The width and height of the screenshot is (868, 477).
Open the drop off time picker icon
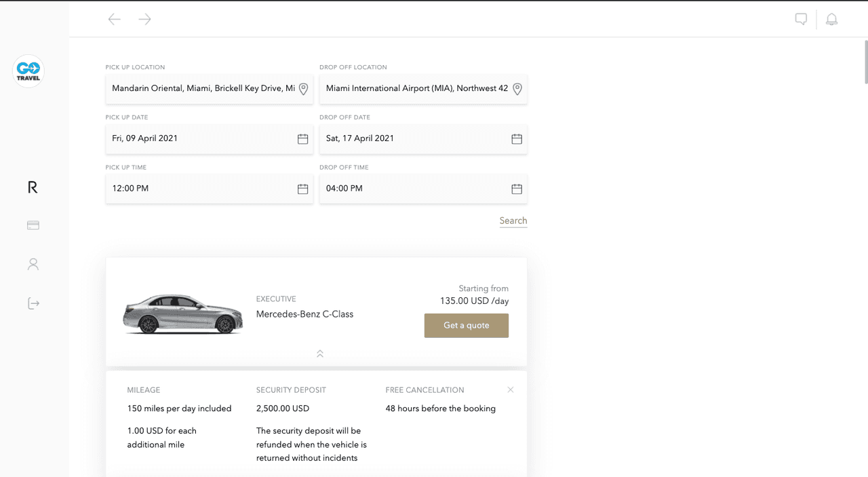point(517,189)
